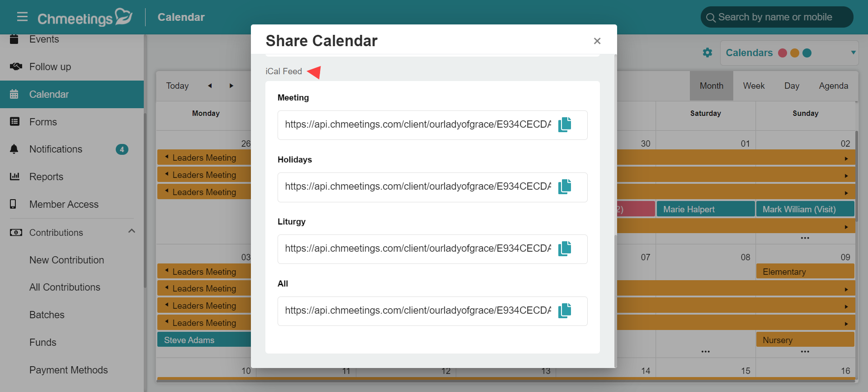Switch to Week view
This screenshot has width=868, height=392.
(x=754, y=86)
